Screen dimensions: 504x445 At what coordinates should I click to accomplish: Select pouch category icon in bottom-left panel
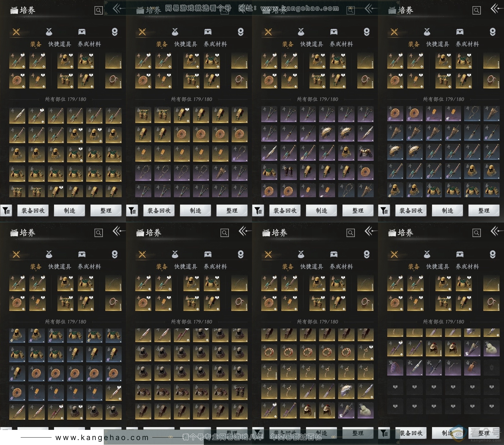pyautogui.click(x=49, y=254)
